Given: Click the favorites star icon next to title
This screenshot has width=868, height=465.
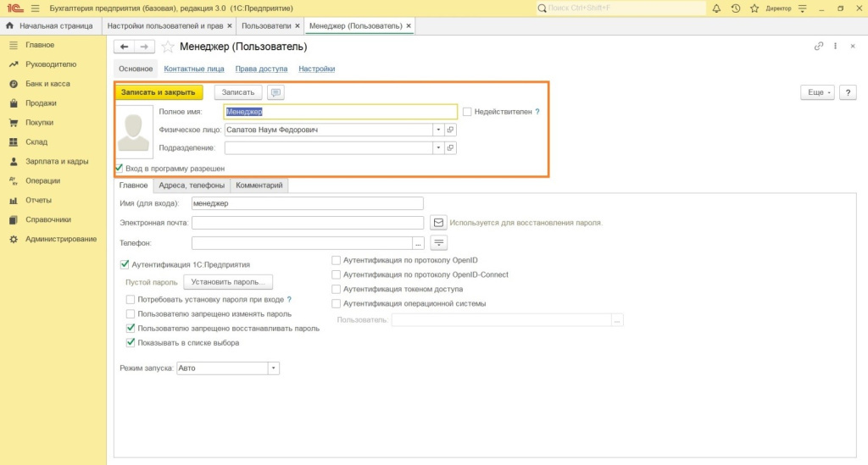Looking at the screenshot, I should pyautogui.click(x=168, y=47).
